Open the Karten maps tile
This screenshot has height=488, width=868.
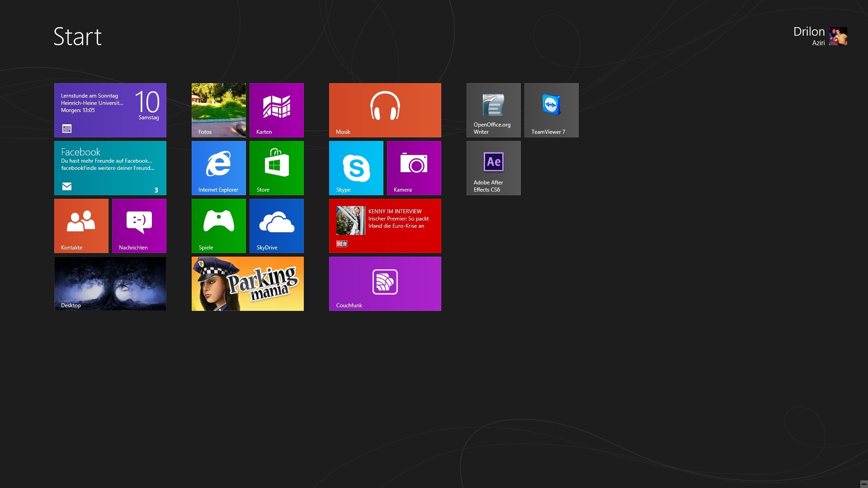click(x=276, y=110)
